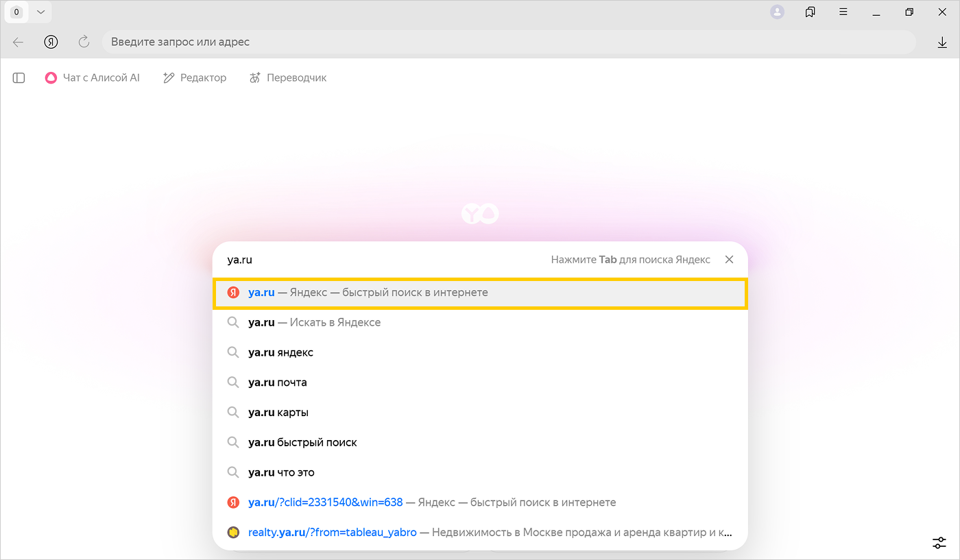The image size is (960, 560).
Task: Open page customization sliders icon
Action: pyautogui.click(x=939, y=543)
